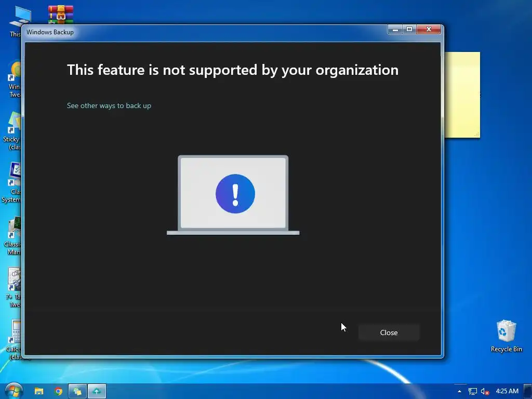Select the Windows Backup taskbar button

[x=97, y=391]
